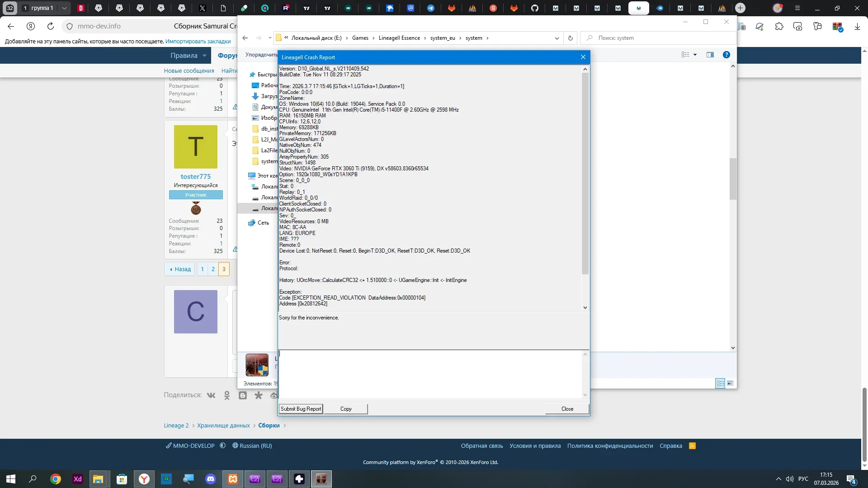Switch Explorer to details view in status bar

click(x=720, y=383)
